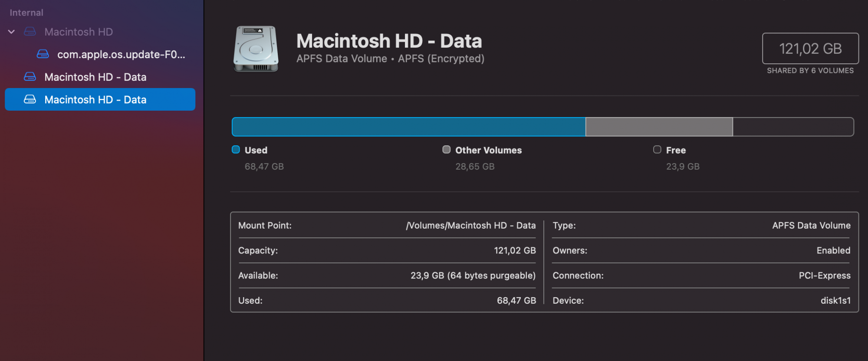Select the non-highlighted Macintosh HD - Data volume
Image resolution: width=868 pixels, height=361 pixels.
pyautogui.click(x=95, y=77)
